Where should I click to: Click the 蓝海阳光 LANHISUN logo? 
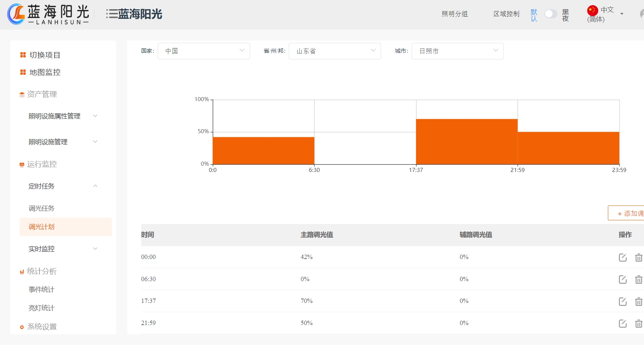point(48,14)
